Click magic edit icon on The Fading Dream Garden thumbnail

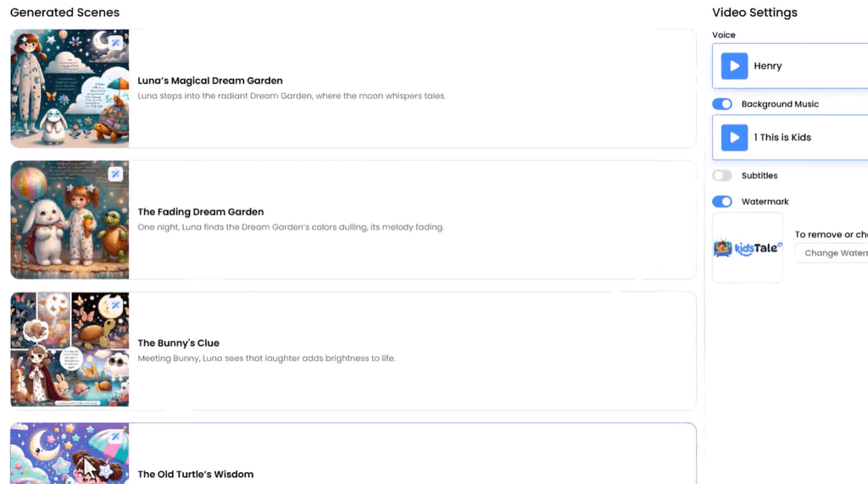tap(115, 174)
